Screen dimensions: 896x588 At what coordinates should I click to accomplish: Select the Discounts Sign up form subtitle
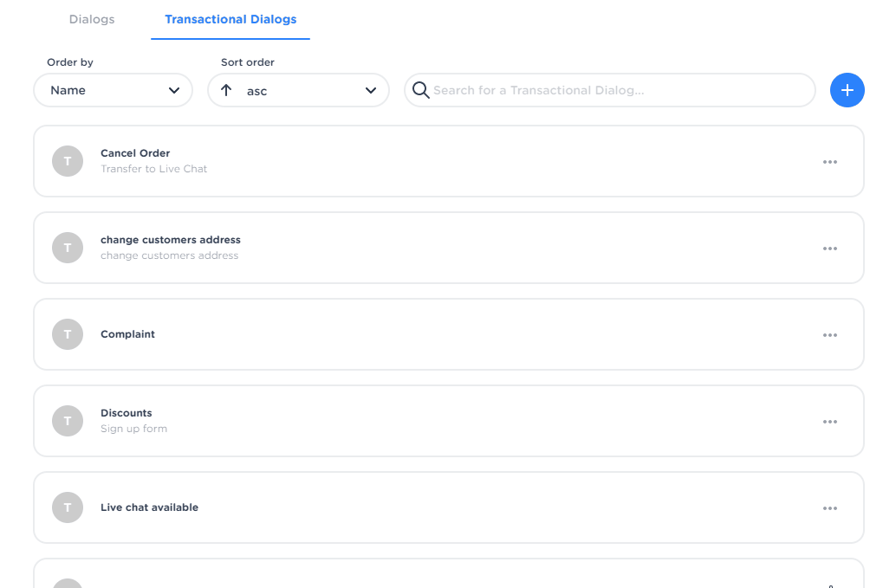pos(133,429)
